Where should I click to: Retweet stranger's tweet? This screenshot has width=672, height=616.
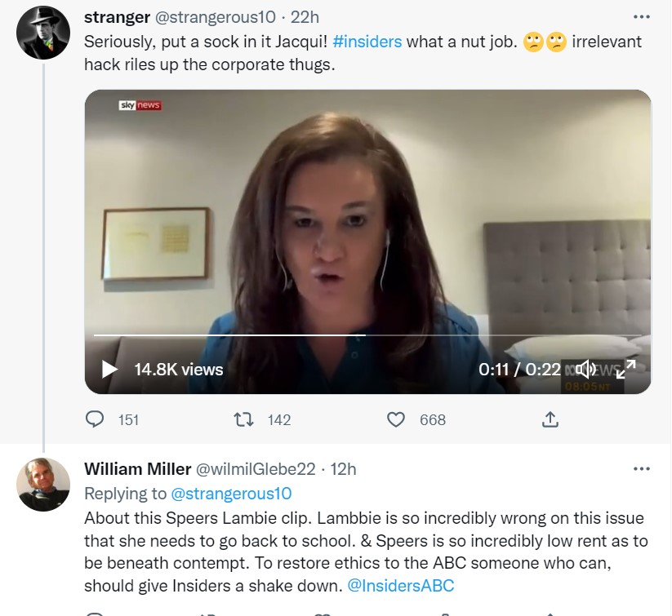click(243, 419)
